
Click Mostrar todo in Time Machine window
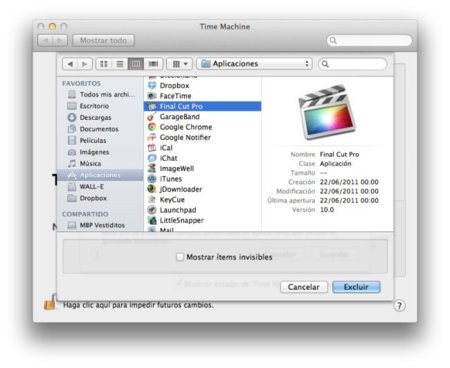point(103,40)
